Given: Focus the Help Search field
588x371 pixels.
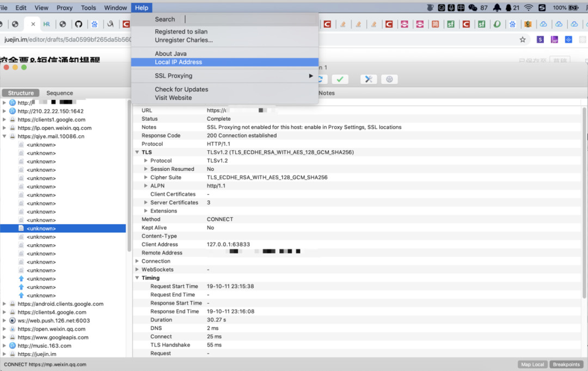Looking at the screenshot, I should point(249,19).
